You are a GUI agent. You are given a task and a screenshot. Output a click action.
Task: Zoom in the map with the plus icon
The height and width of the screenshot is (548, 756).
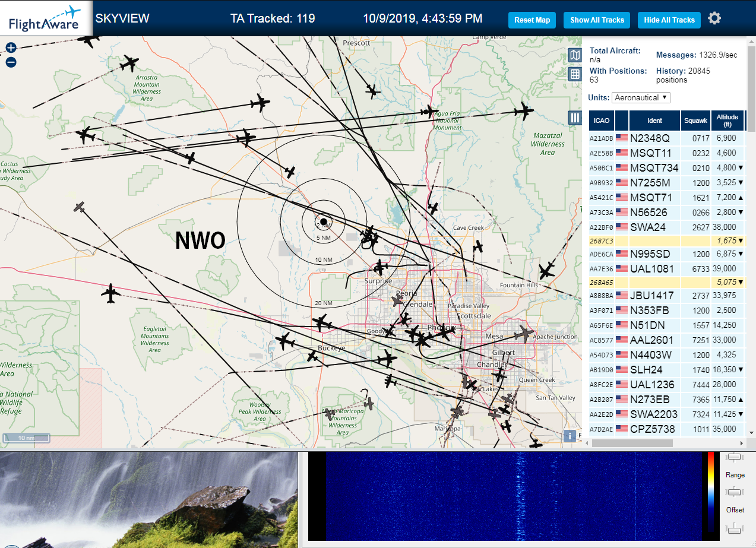(11, 48)
